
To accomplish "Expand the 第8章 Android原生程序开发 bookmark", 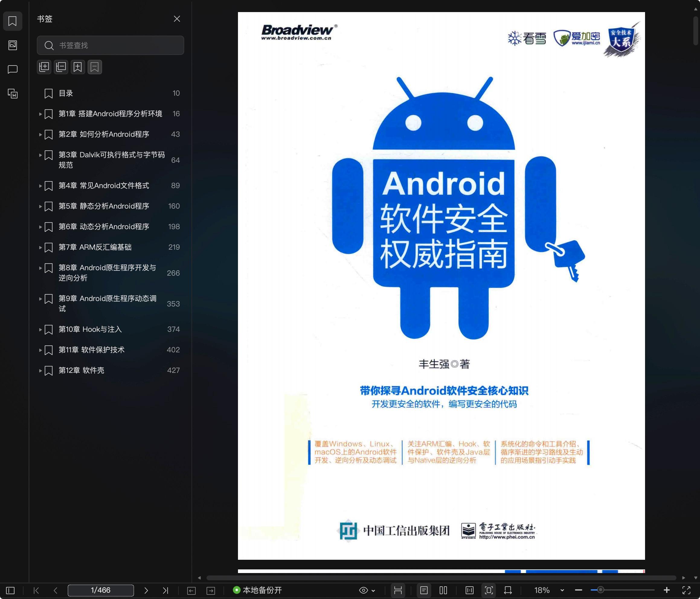I will tap(40, 268).
